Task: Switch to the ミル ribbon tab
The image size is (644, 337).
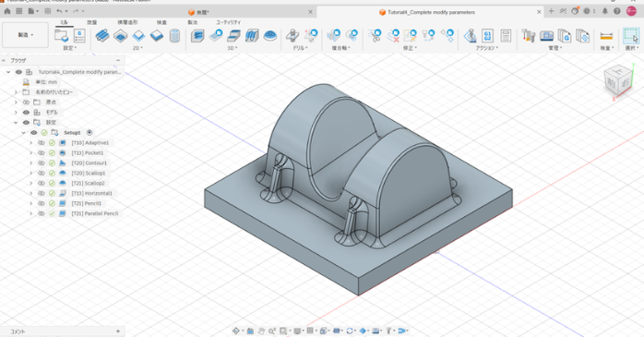Action: pyautogui.click(x=64, y=22)
